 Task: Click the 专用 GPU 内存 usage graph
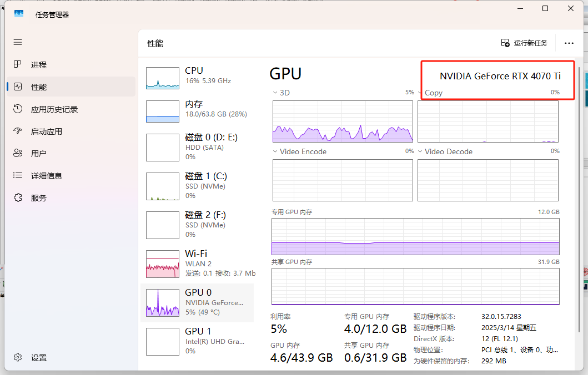[x=415, y=236]
